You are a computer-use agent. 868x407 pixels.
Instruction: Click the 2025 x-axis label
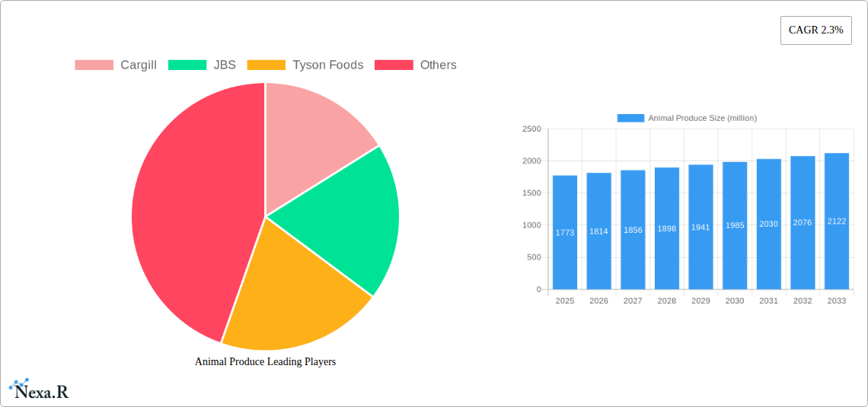[x=565, y=300]
